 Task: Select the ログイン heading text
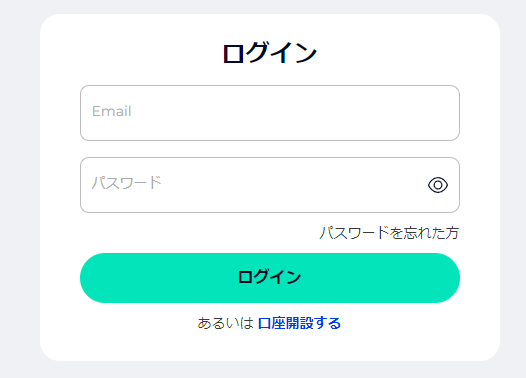270,53
